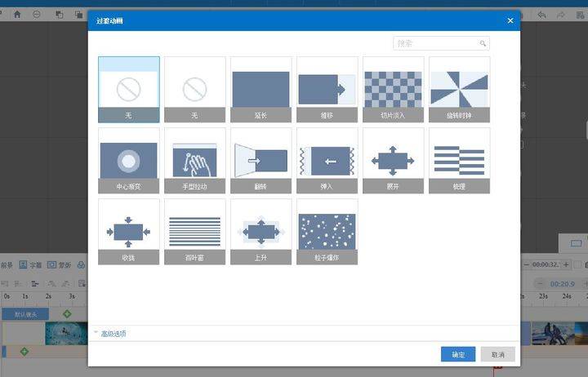
Task: Click into the transition search field
Action: tap(441, 43)
